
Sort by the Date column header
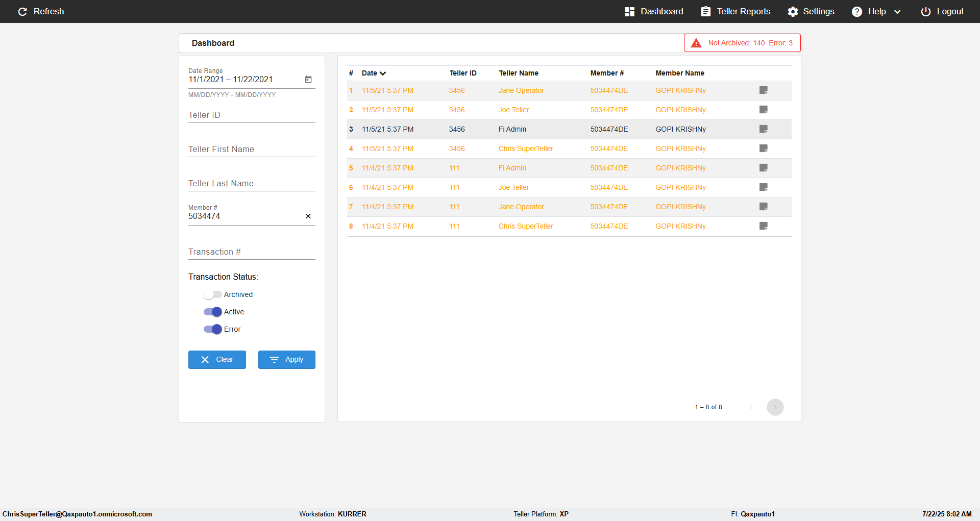click(x=374, y=73)
